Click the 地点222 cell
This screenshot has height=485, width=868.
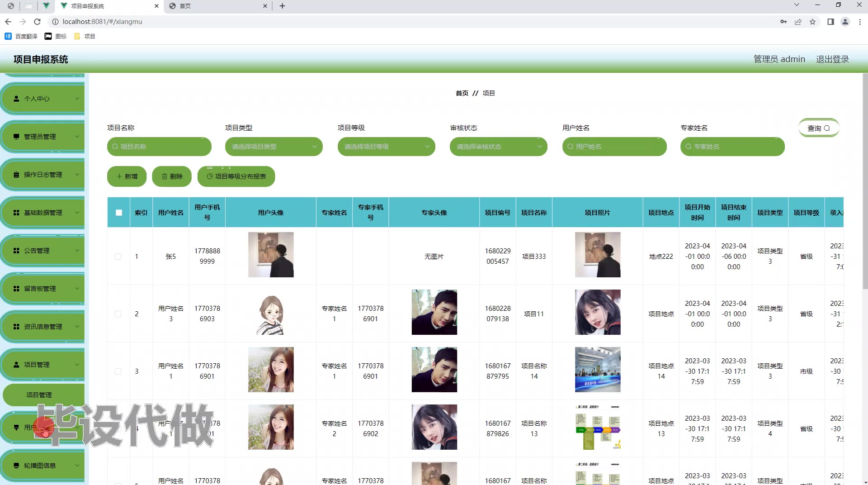click(x=661, y=257)
